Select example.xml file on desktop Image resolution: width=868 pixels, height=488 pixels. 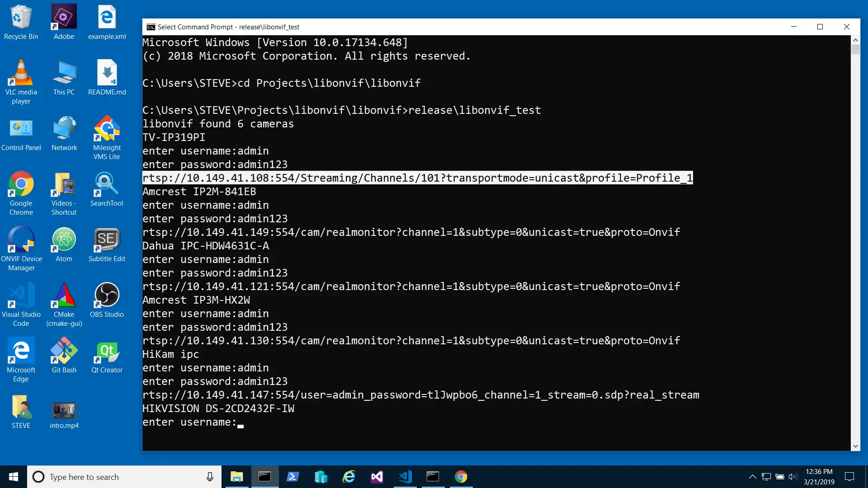pos(107,22)
